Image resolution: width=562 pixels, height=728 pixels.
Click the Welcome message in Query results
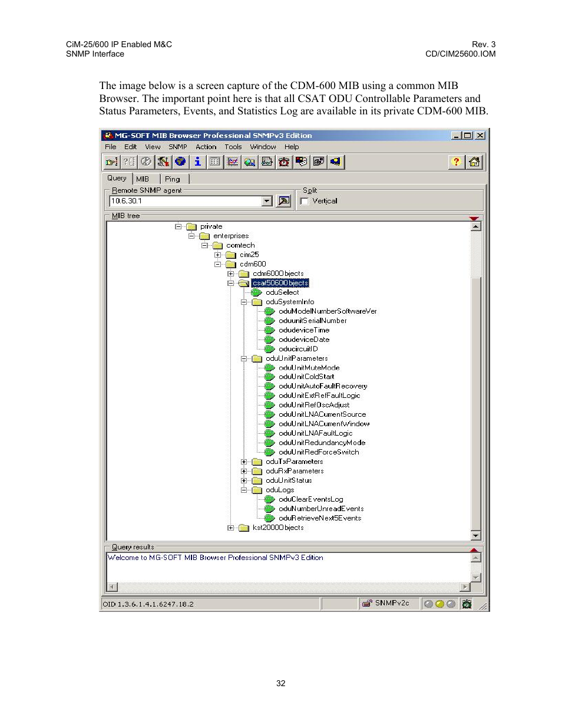(x=215, y=558)
